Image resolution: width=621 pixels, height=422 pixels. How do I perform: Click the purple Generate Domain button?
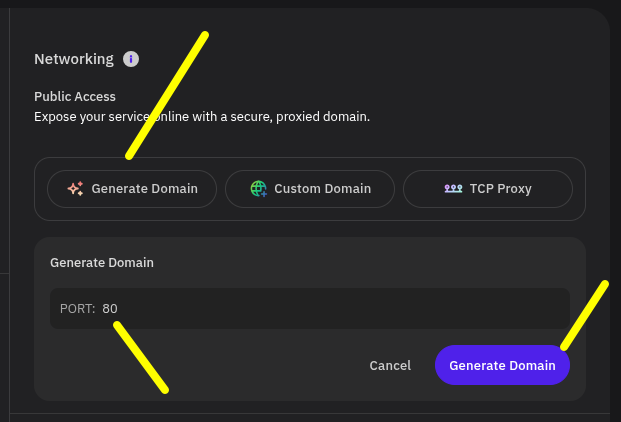(502, 365)
